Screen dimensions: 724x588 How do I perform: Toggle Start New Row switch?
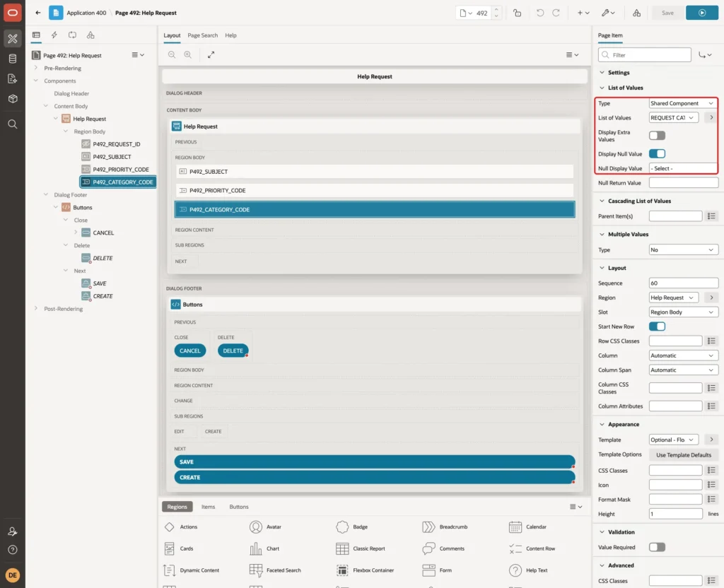coord(657,327)
